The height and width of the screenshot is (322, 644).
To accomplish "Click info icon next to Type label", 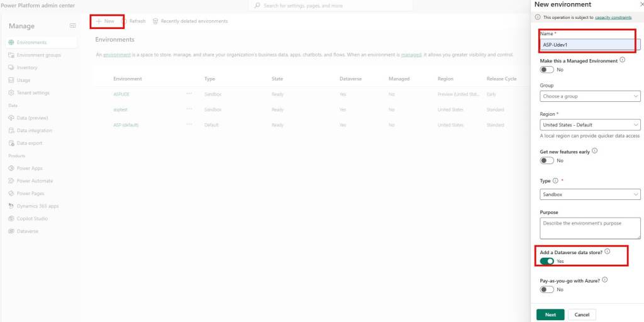I will pyautogui.click(x=555, y=180).
